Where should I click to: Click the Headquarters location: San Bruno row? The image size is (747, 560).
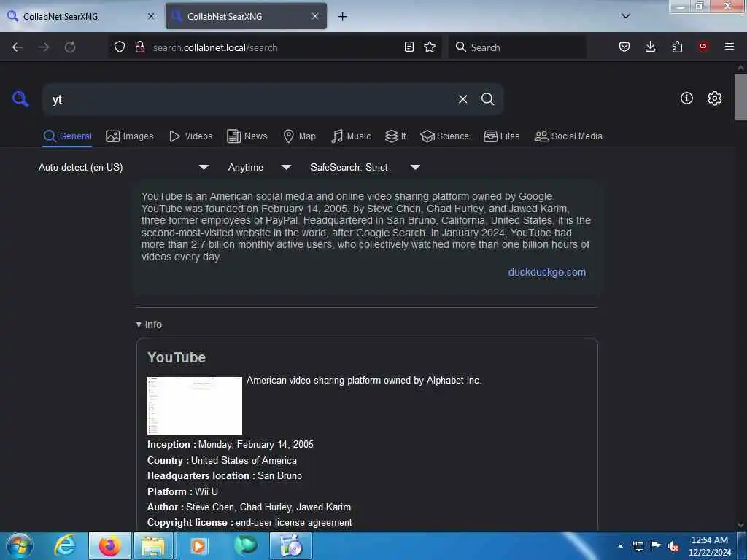(225, 476)
